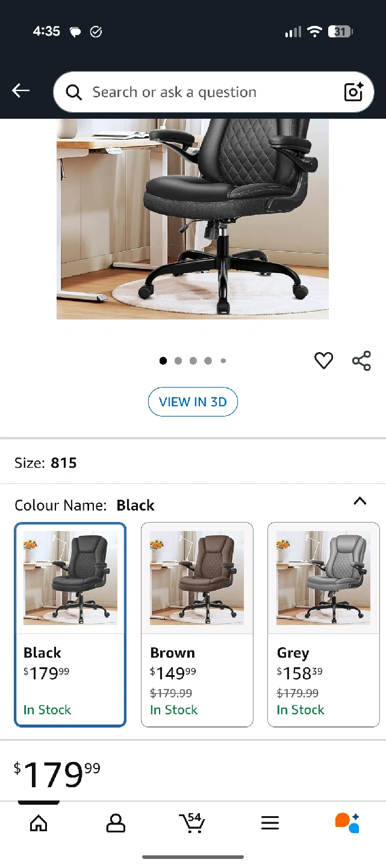This screenshot has height=868, width=386.
Task: Add chair to wishlist heart icon
Action: [324, 360]
